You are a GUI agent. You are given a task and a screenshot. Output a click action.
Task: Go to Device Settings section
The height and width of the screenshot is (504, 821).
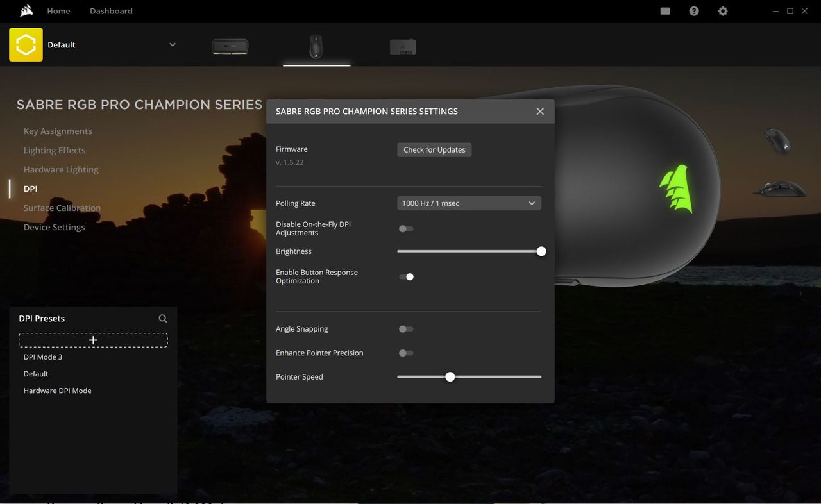click(55, 228)
